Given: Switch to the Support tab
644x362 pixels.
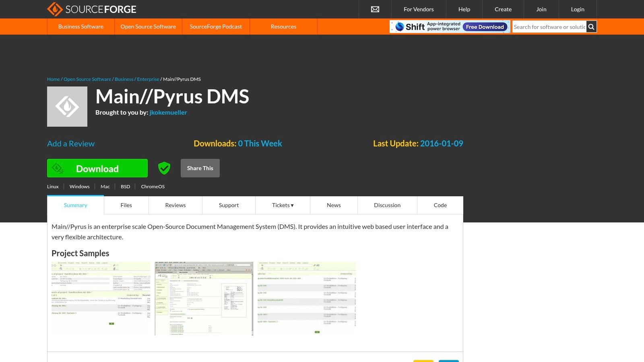Looking at the screenshot, I should tap(229, 205).
